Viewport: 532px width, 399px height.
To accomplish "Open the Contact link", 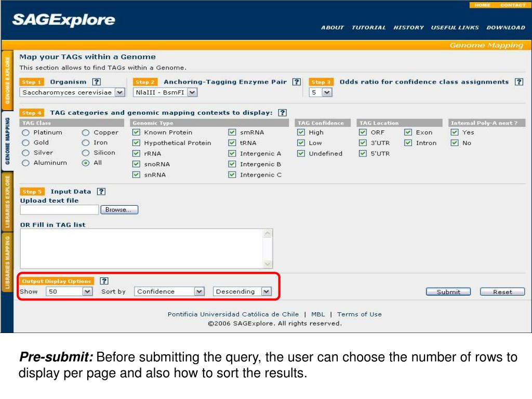I will tap(513, 5).
